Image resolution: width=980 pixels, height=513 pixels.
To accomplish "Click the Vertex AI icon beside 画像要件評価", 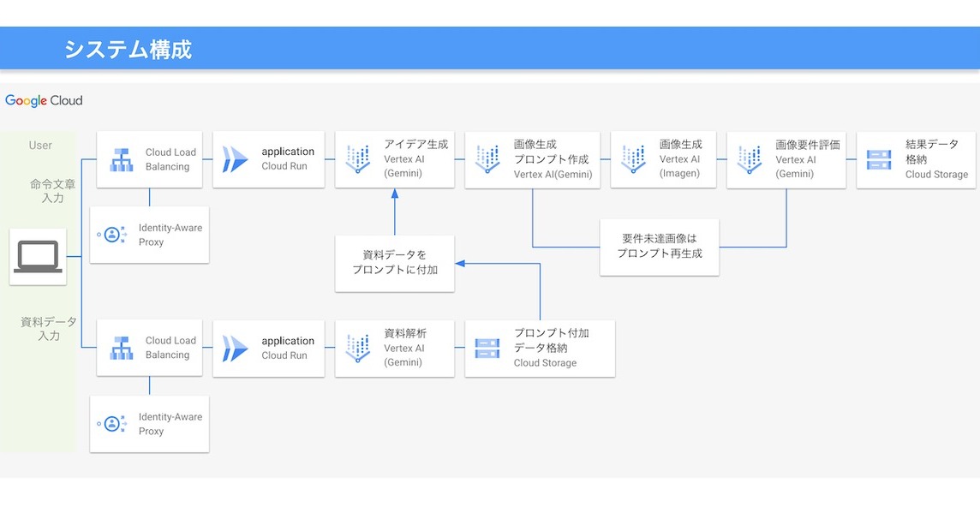I will coord(750,159).
